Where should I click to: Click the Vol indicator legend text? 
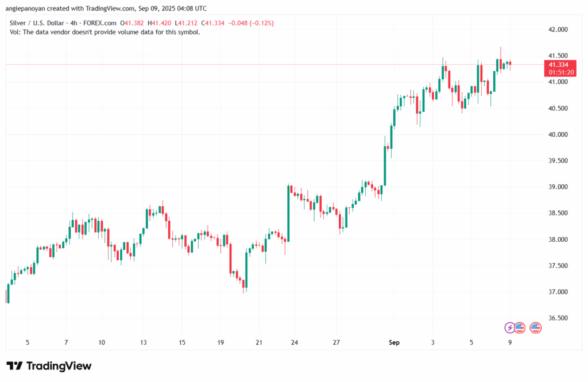tap(105, 32)
